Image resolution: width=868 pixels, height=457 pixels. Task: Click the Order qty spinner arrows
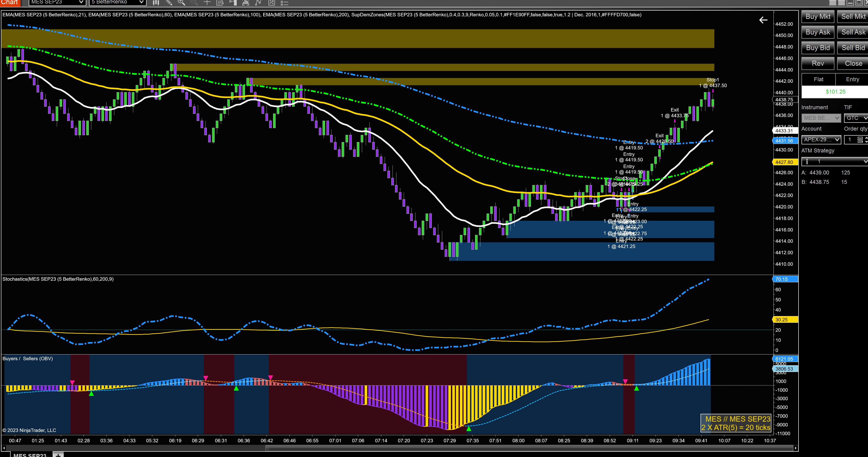click(x=866, y=140)
